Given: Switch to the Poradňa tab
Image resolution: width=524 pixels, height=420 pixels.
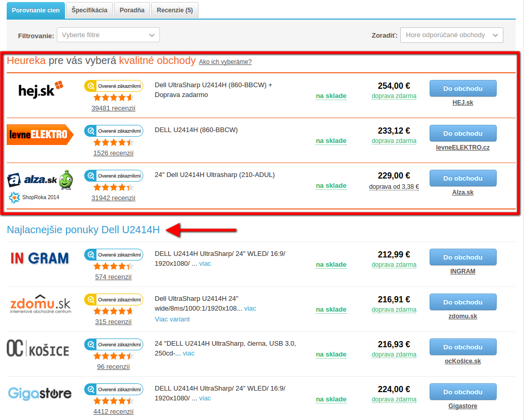Looking at the screenshot, I should tap(132, 10).
